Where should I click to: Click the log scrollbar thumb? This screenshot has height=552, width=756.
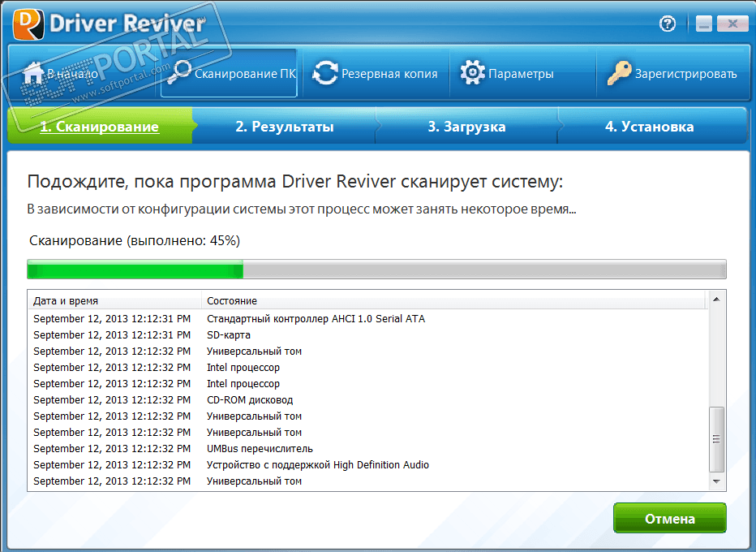click(716, 439)
